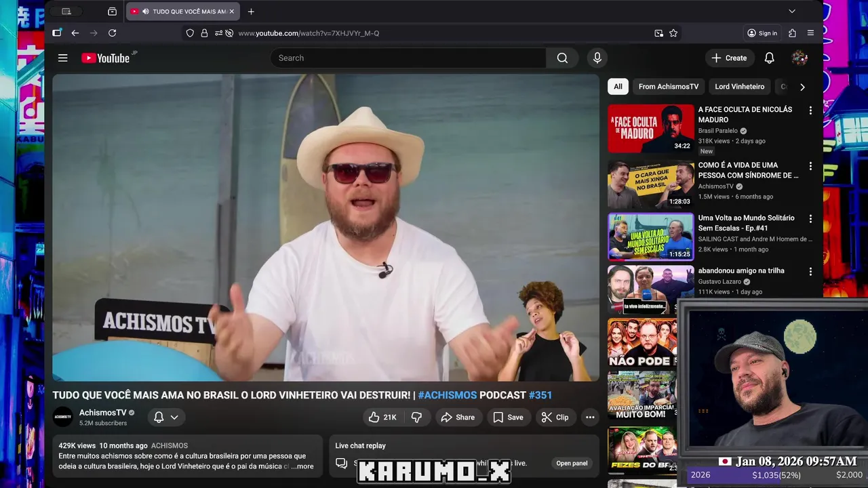
Task: Toggle the subscription notification bell
Action: point(159,418)
